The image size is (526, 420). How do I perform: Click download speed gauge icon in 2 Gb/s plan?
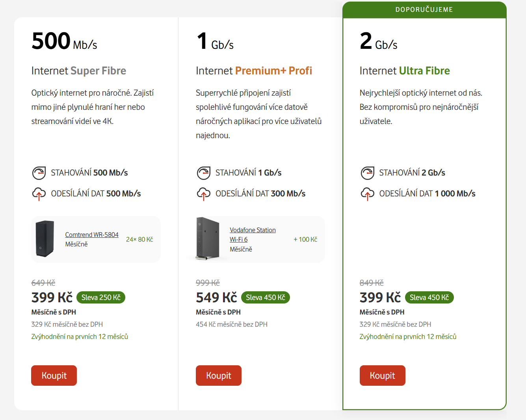pos(367,173)
